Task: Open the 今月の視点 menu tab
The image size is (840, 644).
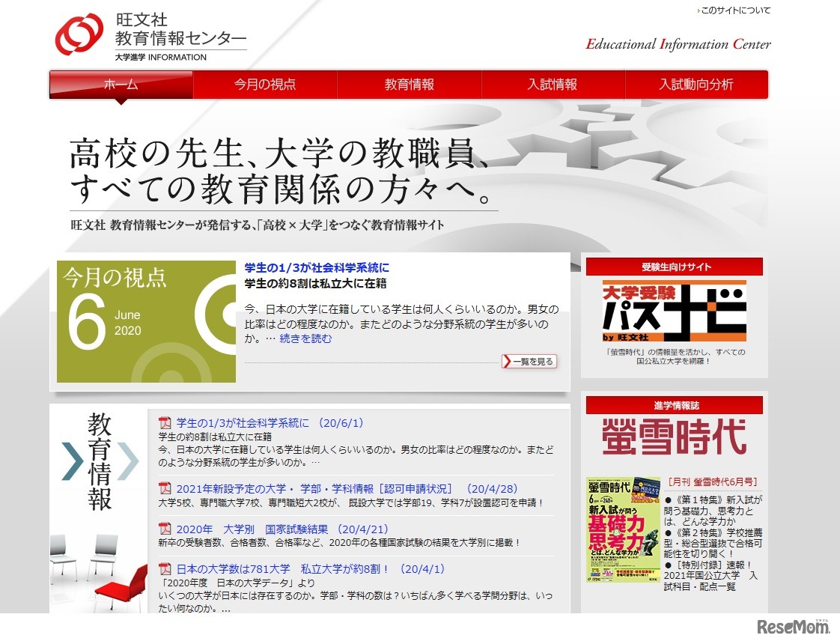Action: click(265, 85)
